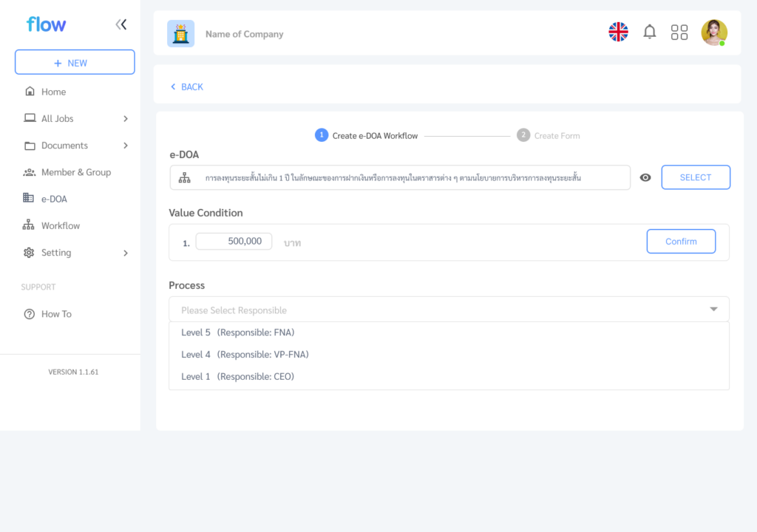This screenshot has width=757, height=532.
Task: Choose Level 1 Responsible CEO option
Action: click(x=449, y=377)
